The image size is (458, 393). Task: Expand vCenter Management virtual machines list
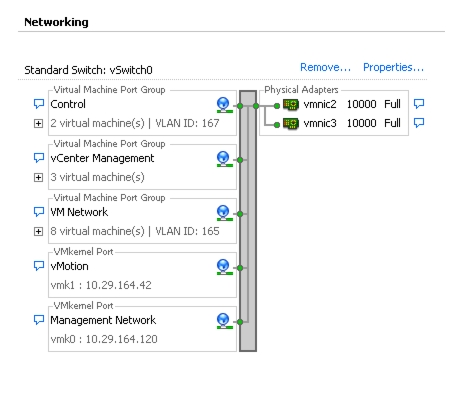[x=38, y=178]
